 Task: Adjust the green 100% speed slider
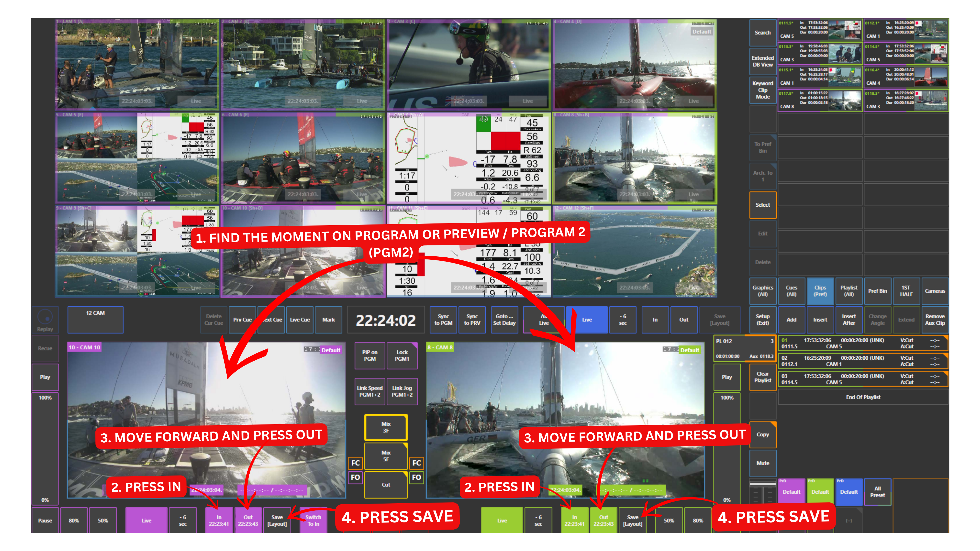click(x=727, y=449)
